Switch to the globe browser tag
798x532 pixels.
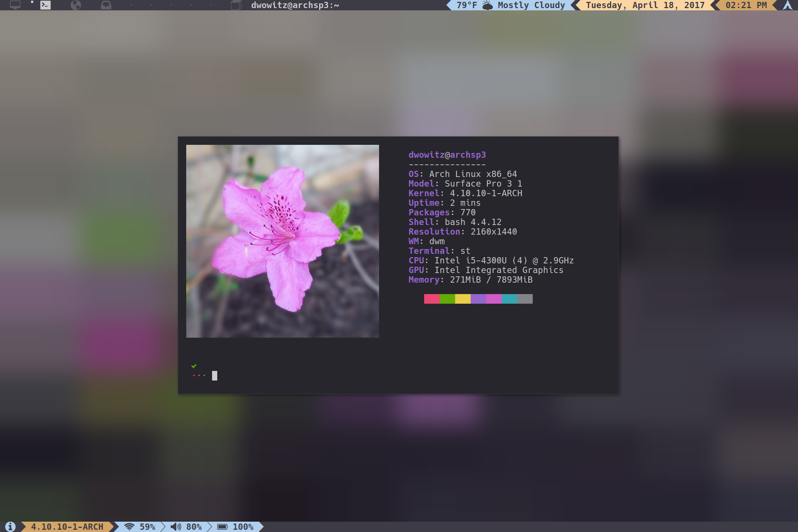tap(76, 5)
